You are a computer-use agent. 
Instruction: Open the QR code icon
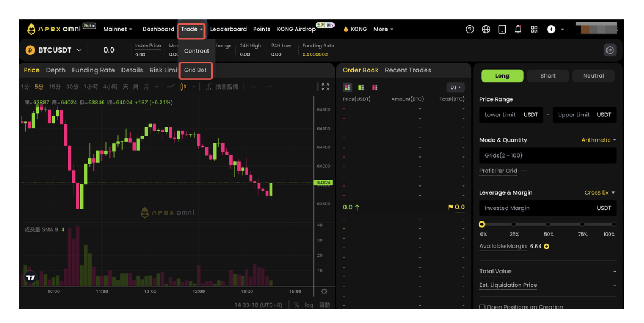tap(534, 29)
